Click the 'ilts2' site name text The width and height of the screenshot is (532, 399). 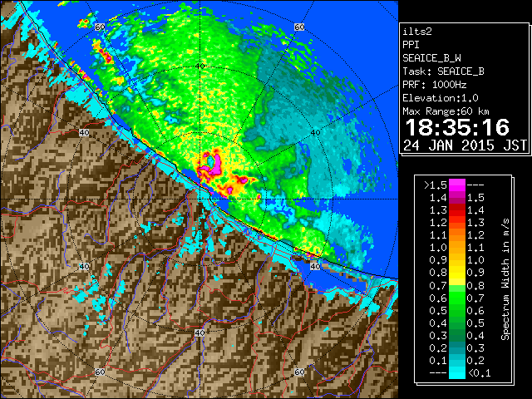tap(417, 32)
